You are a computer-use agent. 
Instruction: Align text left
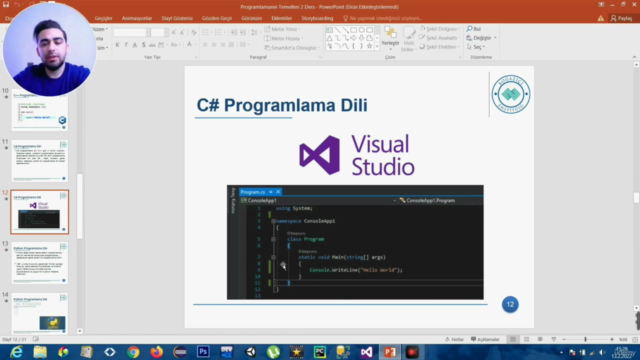pyautogui.click(x=205, y=45)
